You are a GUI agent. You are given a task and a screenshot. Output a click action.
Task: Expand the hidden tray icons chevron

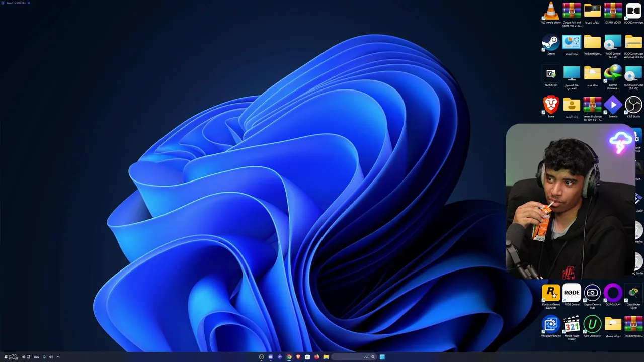click(x=58, y=357)
